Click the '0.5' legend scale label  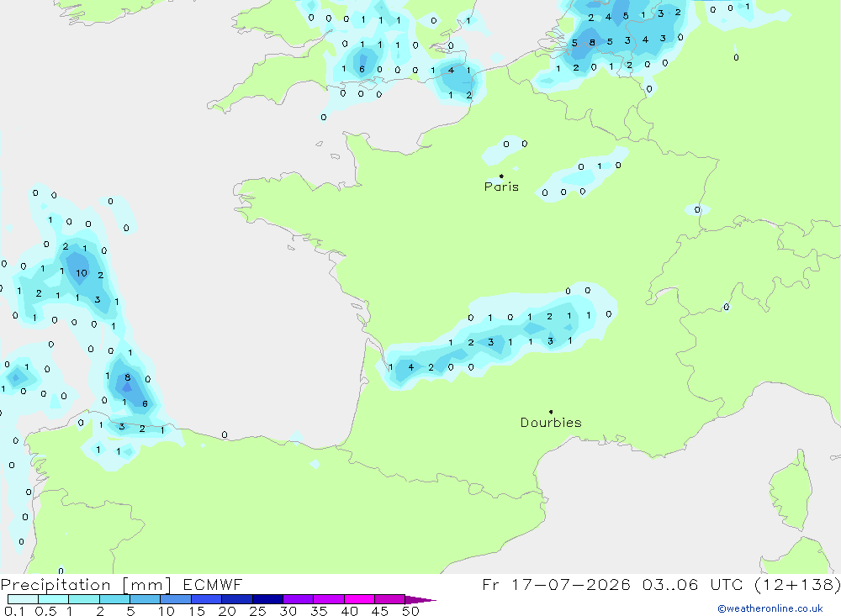click(45, 611)
